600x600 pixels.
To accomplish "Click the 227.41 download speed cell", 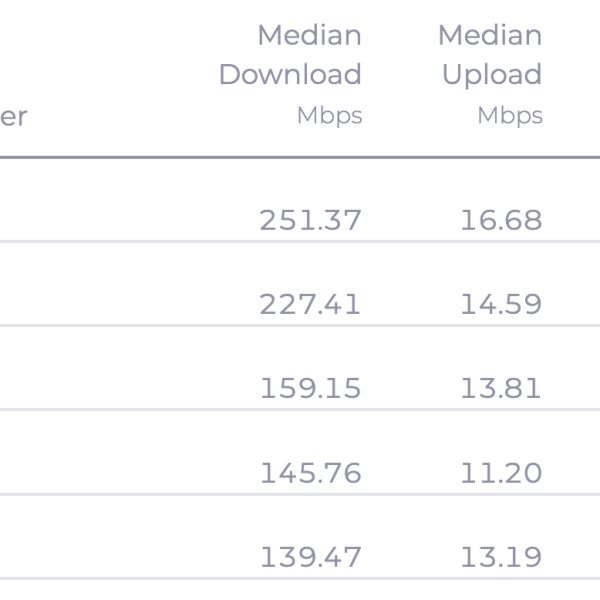I will pos(310,304).
